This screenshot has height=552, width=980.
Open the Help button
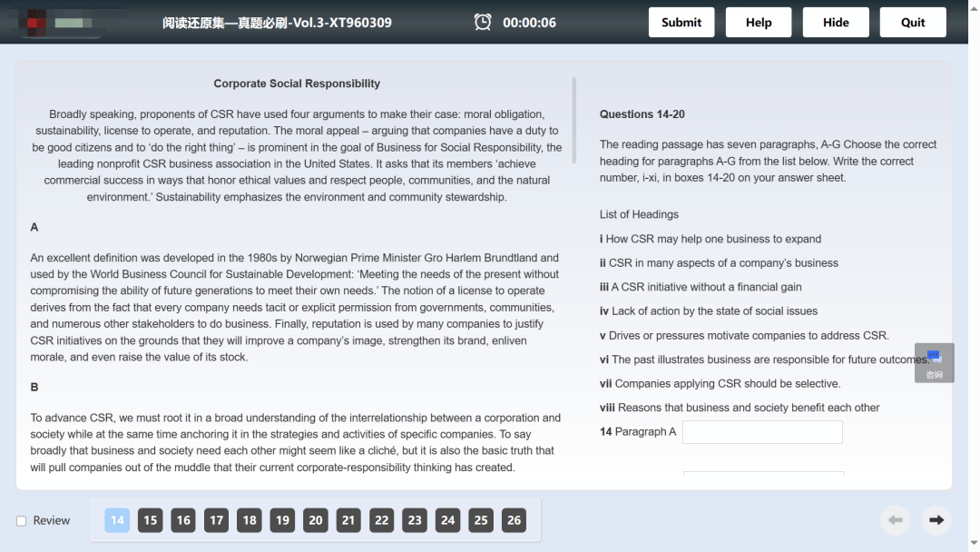[x=758, y=23]
